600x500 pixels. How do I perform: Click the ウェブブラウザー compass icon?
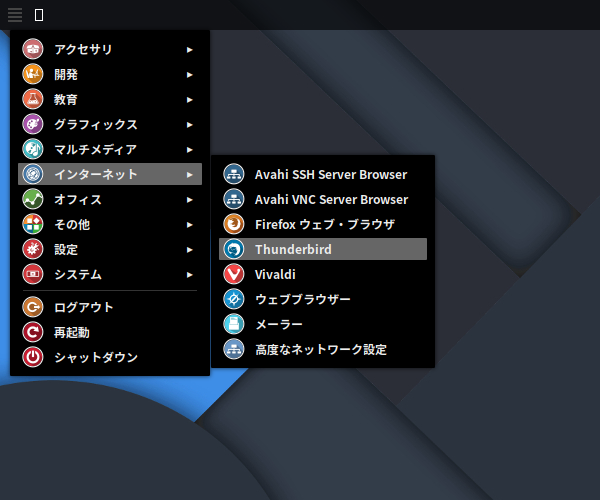[234, 299]
